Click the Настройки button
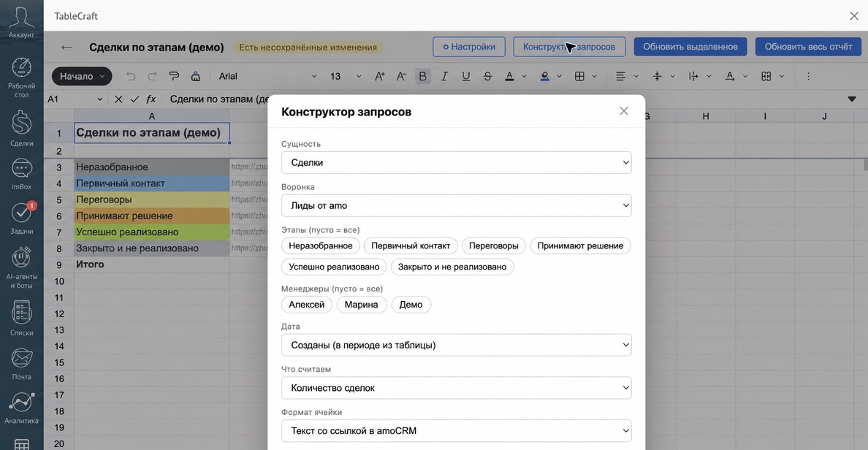The height and width of the screenshot is (450, 868). point(469,47)
